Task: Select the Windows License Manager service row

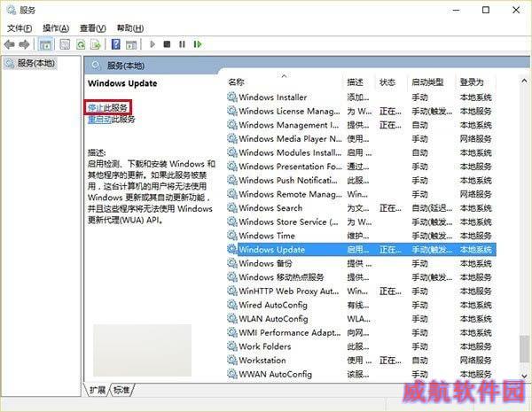Action: [362, 112]
